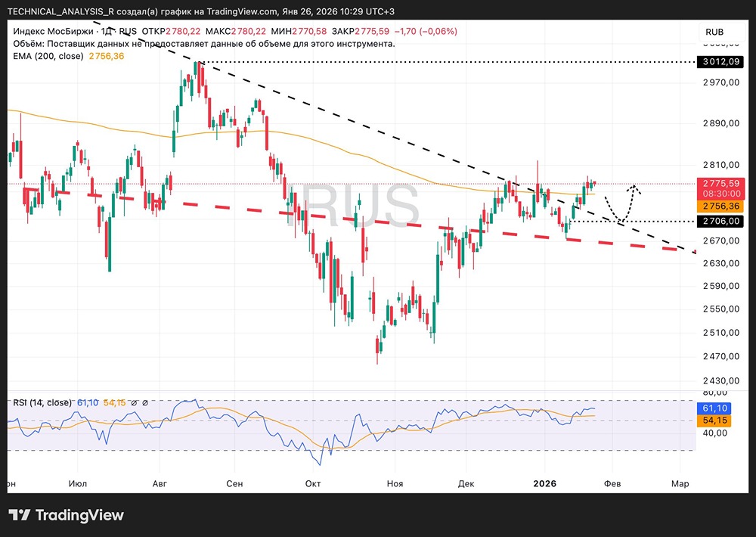
Task: Click the TECHNICAL_ANALYSIS_R author caption
Action: coord(200,11)
